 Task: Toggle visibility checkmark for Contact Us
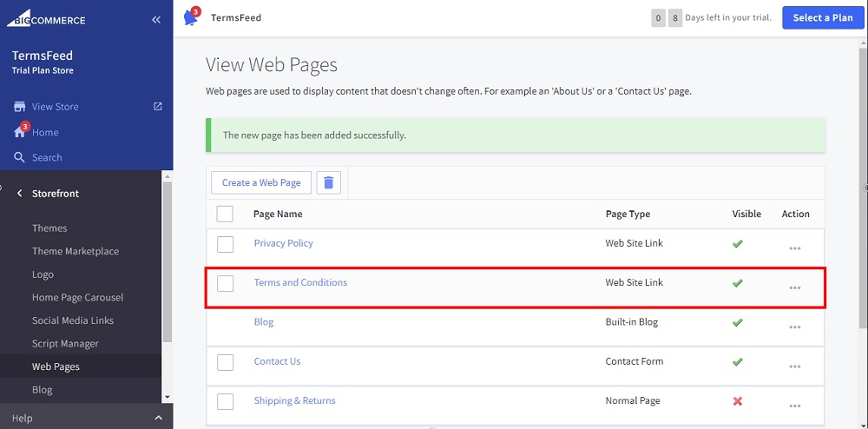point(737,361)
